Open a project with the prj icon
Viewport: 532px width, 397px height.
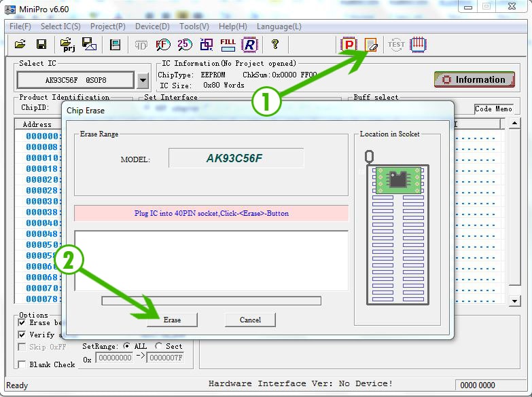(x=67, y=44)
